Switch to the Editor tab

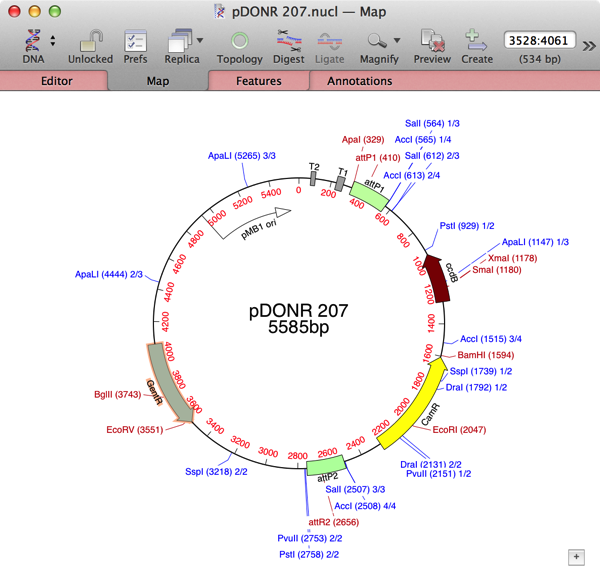click(x=56, y=81)
